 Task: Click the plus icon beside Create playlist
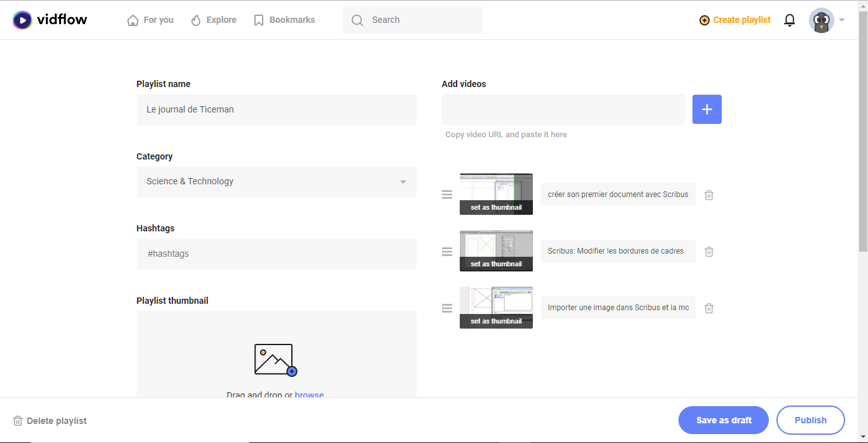(704, 20)
